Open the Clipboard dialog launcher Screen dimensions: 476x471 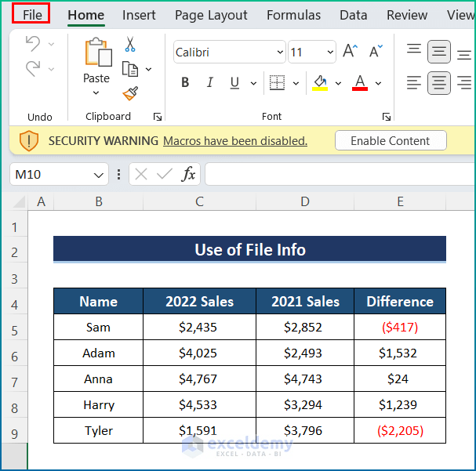(x=158, y=117)
